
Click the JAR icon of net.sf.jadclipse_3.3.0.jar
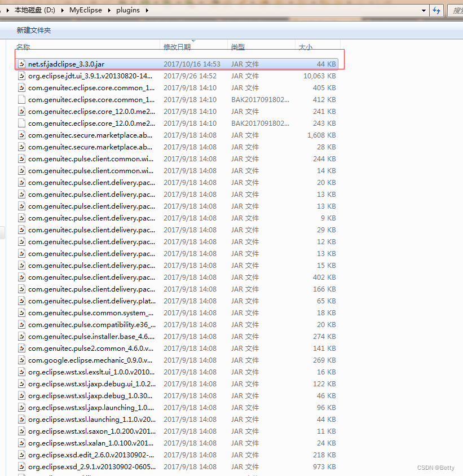pyautogui.click(x=21, y=64)
